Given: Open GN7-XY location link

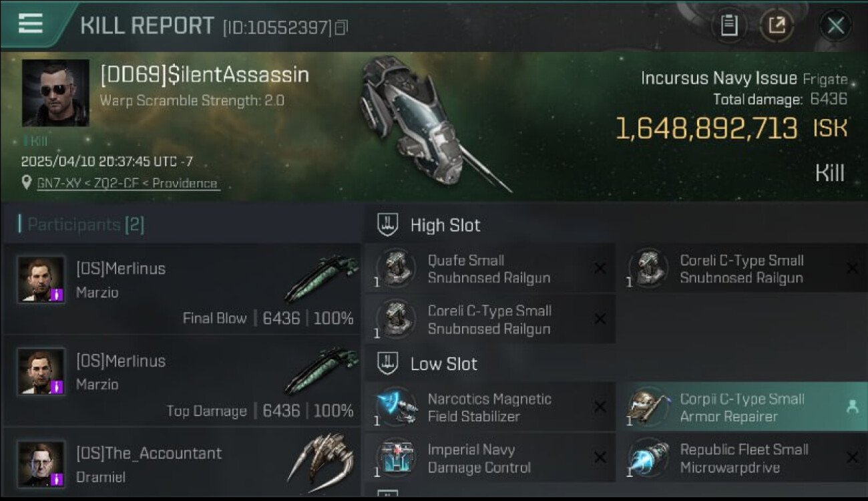Looking at the screenshot, I should point(128,183).
